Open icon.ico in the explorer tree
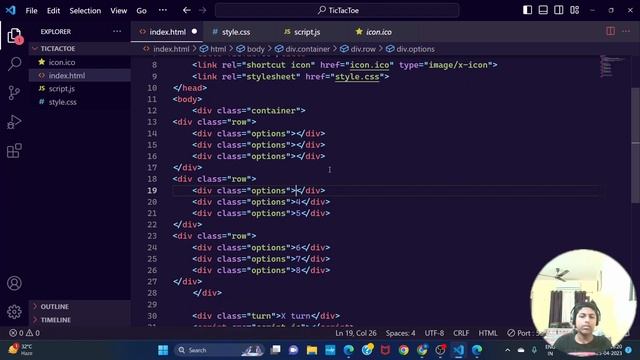The image size is (640, 360). tap(80, 62)
